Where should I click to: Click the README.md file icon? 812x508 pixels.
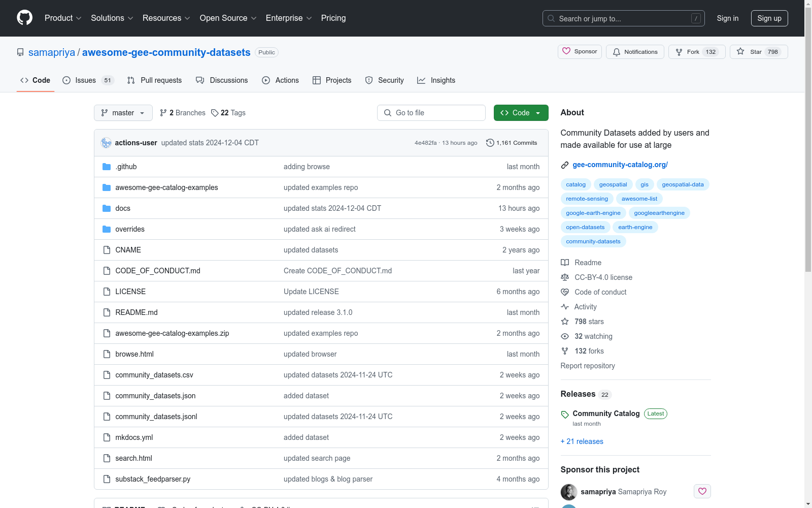click(107, 312)
